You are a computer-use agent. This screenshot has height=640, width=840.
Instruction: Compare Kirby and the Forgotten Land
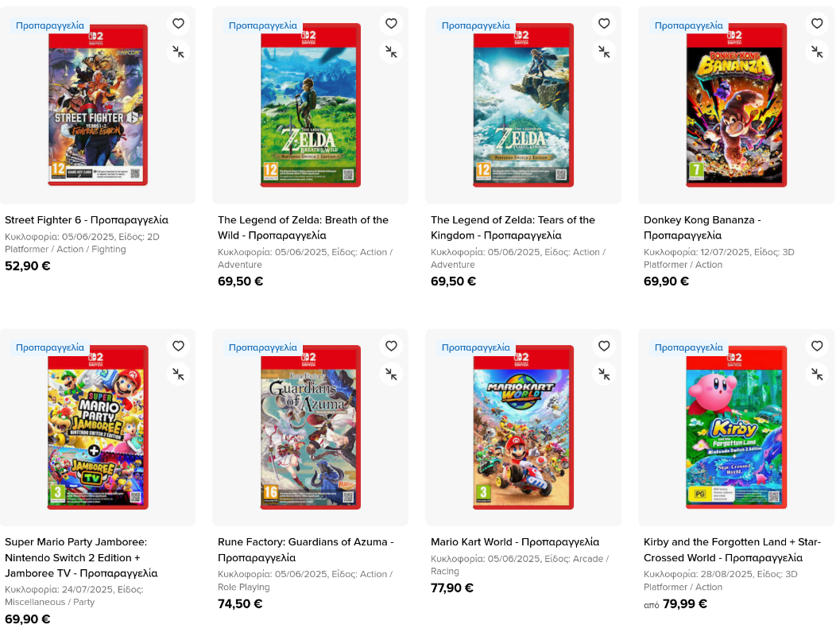pyautogui.click(x=817, y=374)
